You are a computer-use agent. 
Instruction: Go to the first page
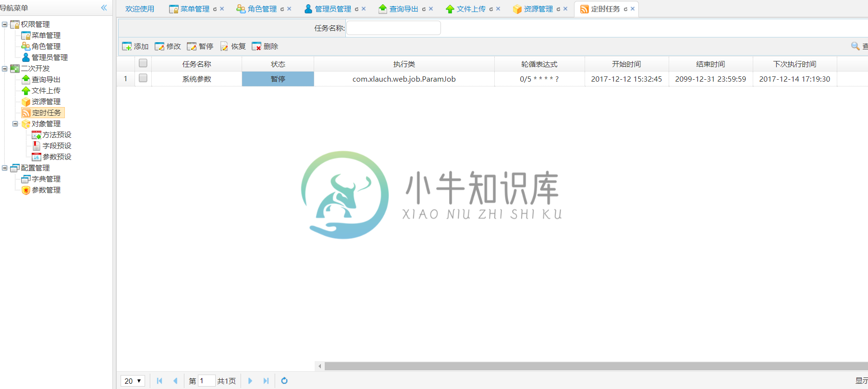click(x=159, y=381)
